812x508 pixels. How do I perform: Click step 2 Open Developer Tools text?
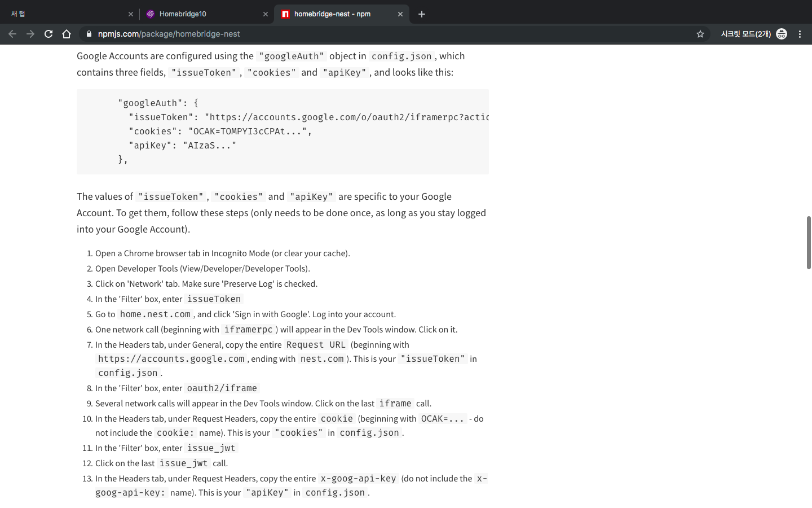202,269
